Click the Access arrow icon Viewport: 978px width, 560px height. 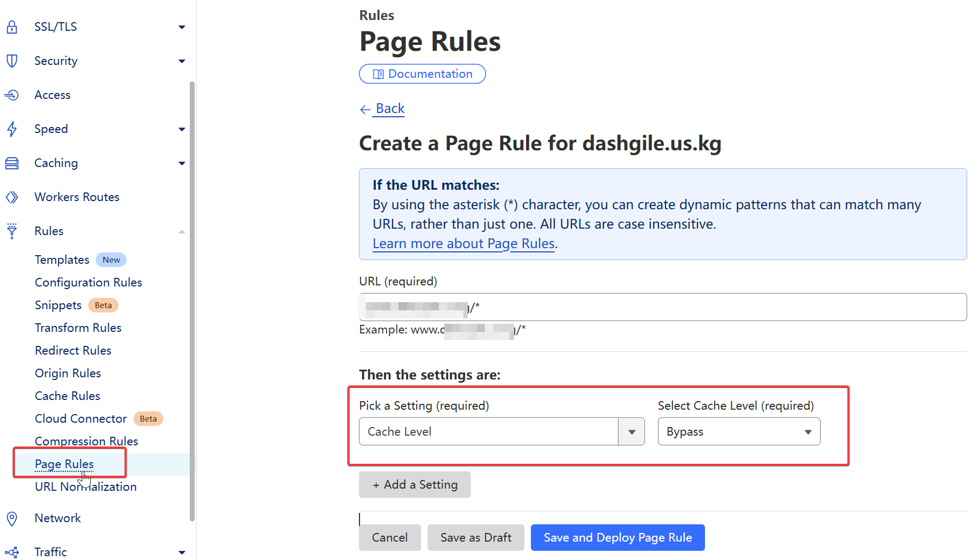[12, 95]
